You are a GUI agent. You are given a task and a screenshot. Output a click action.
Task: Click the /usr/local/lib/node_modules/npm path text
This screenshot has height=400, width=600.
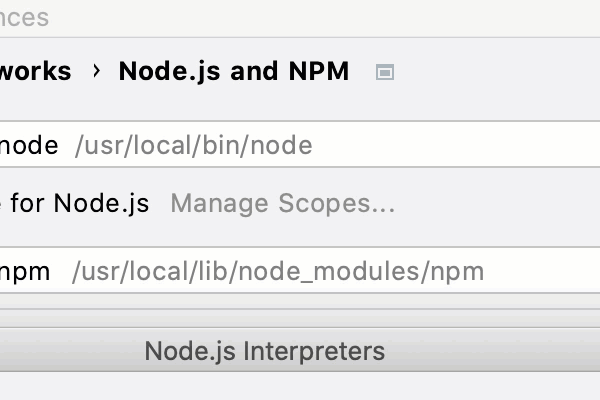pos(277,271)
